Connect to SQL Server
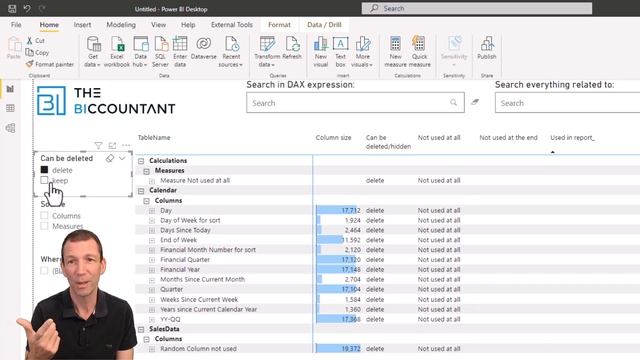Image resolution: width=640 pixels, height=360 pixels. pos(160,51)
